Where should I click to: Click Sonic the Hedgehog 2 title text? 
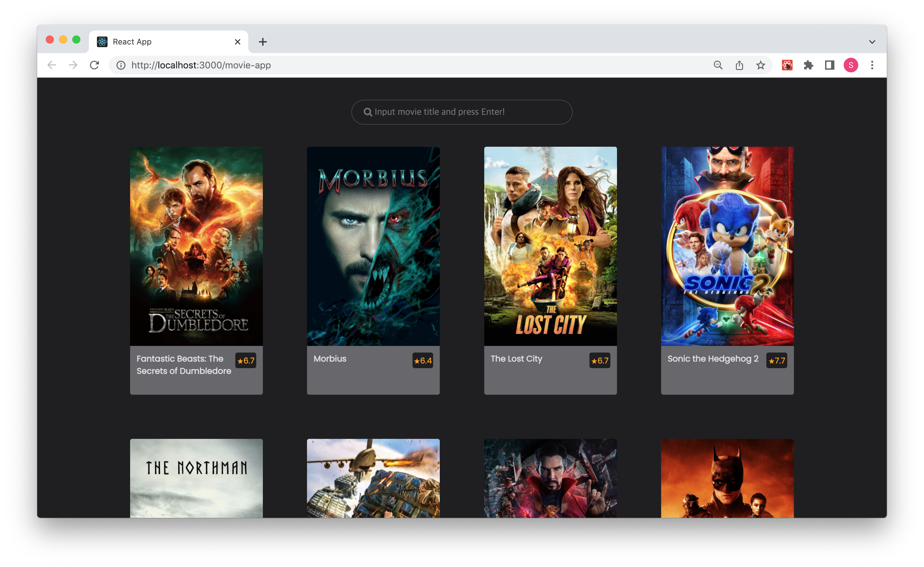click(x=713, y=359)
